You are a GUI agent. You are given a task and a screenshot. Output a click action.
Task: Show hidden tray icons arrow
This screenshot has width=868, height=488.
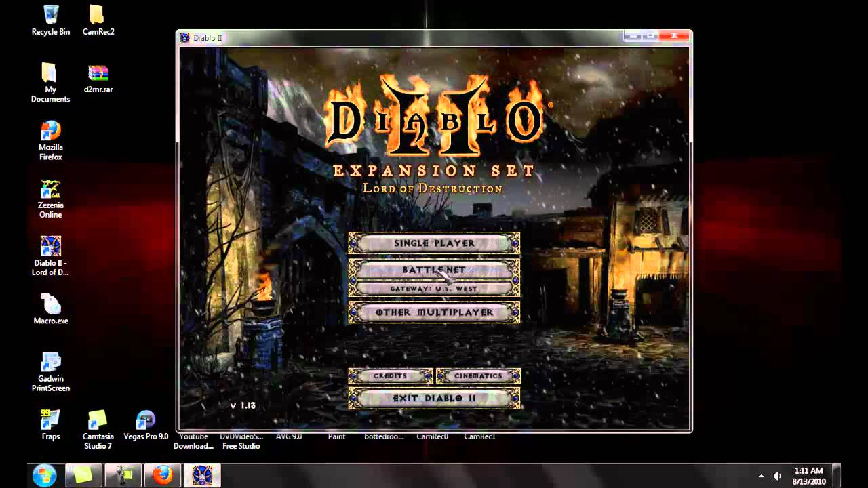click(761, 476)
